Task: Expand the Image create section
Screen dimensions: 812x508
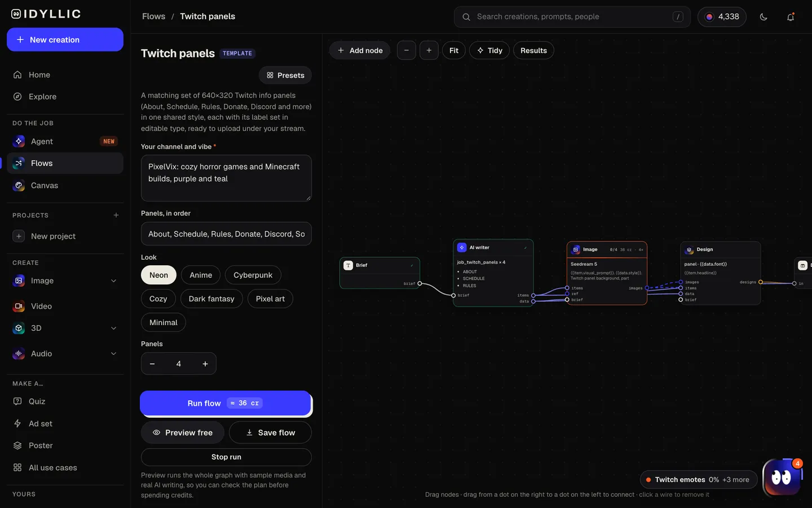Action: [114, 281]
